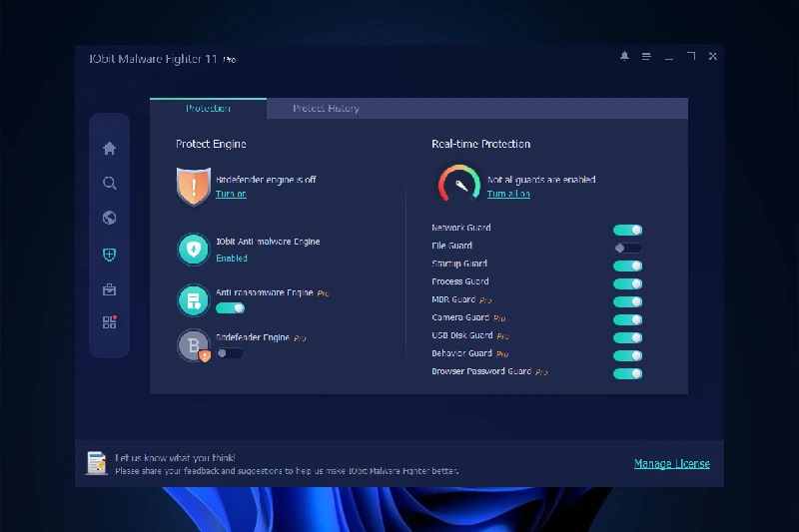The image size is (799, 532).
Task: Select the Protection tab
Action: pyautogui.click(x=208, y=109)
